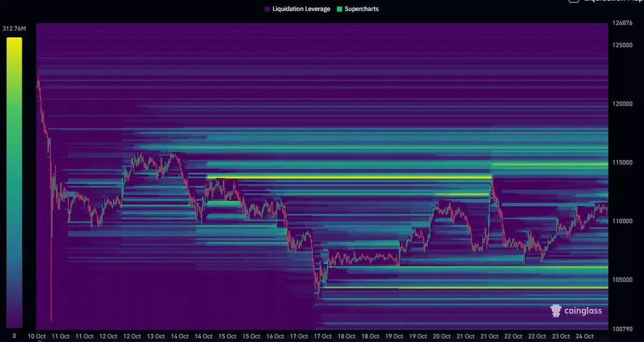Image resolution: width=644 pixels, height=342 pixels.
Task: Click the 0 minimum value under color scale
Action: click(x=14, y=336)
